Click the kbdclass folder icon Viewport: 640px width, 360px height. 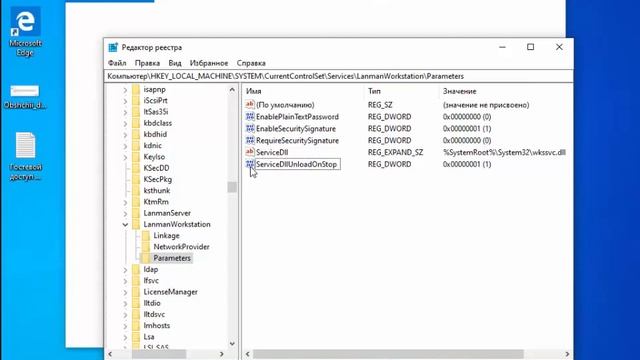(136, 123)
